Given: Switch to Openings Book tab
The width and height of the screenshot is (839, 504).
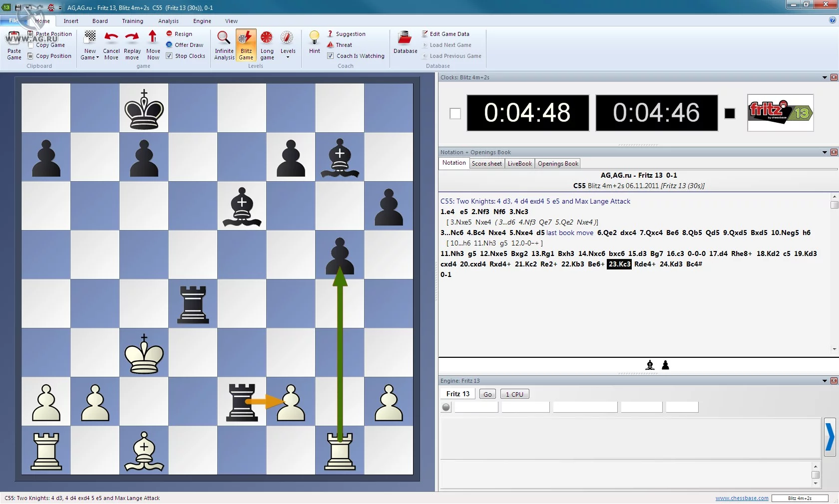Looking at the screenshot, I should click(x=558, y=164).
